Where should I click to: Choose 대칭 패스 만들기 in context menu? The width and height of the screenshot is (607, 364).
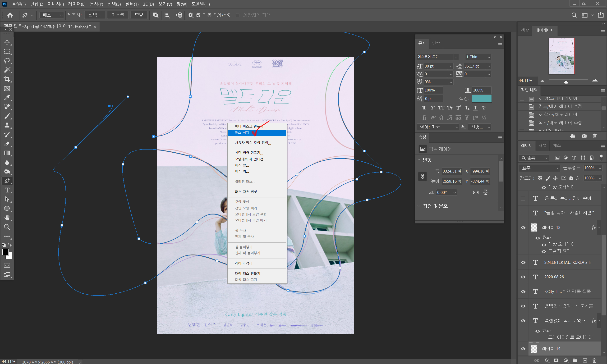257,273
